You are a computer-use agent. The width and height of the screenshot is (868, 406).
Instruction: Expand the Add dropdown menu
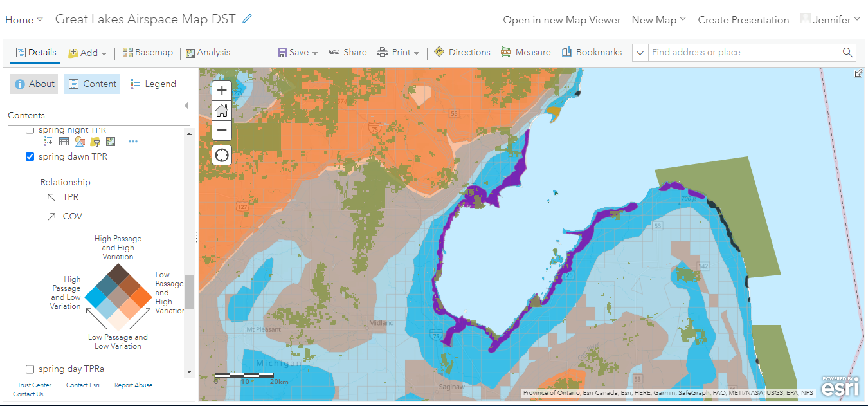tap(88, 53)
